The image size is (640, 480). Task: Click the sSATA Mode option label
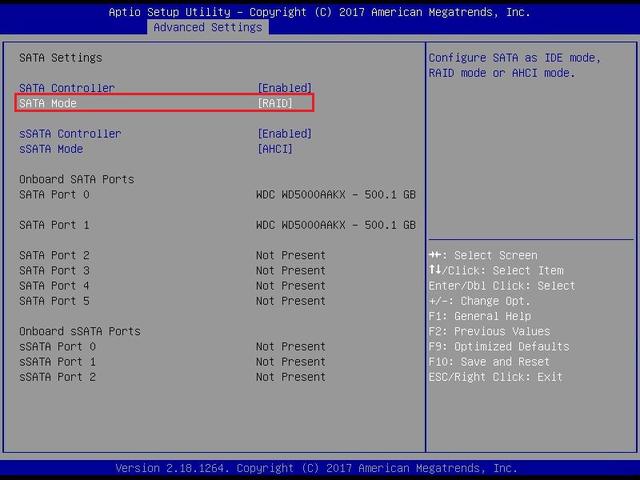click(51, 149)
